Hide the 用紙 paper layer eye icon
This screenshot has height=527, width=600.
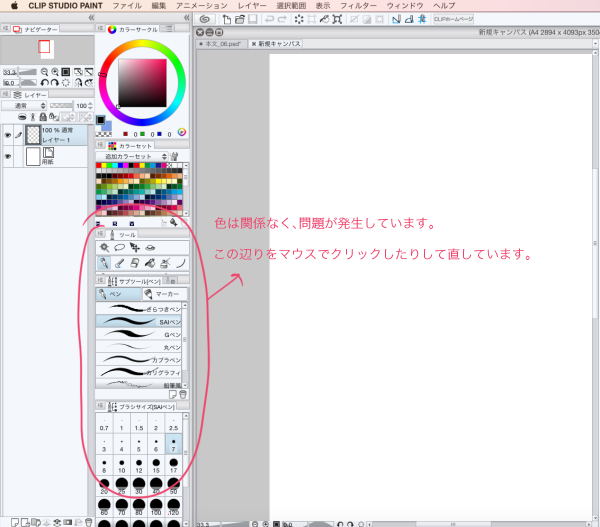point(8,157)
